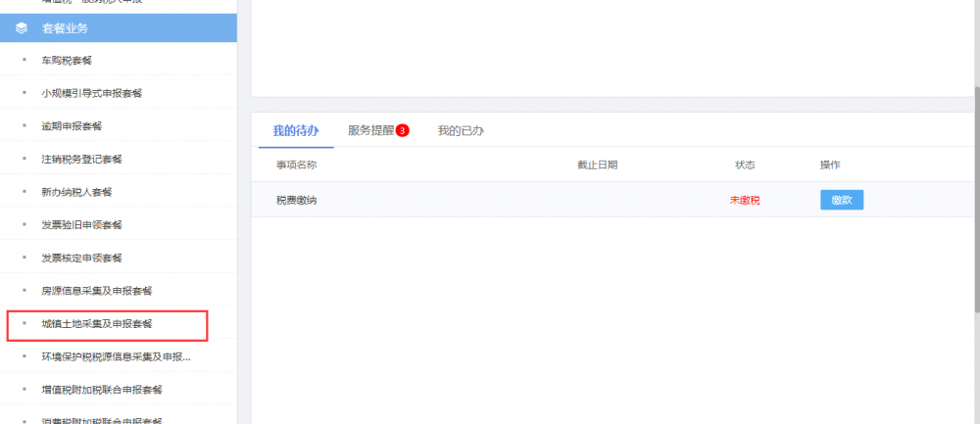Viewport: 980px width, 424px height.
Task: Open 环境保护税税源信息采集及申报 entry
Action: [116, 356]
